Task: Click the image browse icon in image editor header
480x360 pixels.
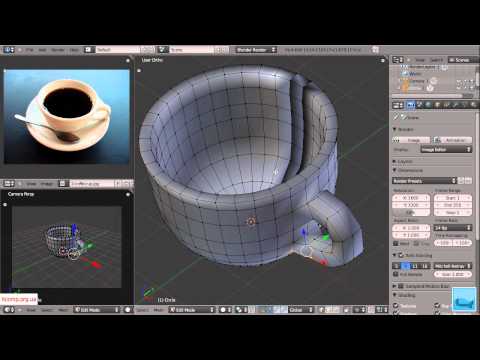Action: (63, 184)
